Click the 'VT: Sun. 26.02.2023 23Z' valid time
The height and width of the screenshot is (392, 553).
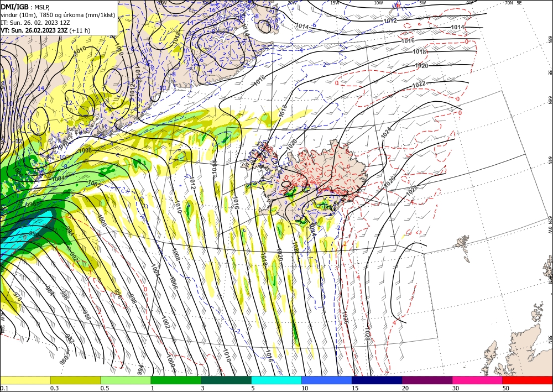[34, 30]
